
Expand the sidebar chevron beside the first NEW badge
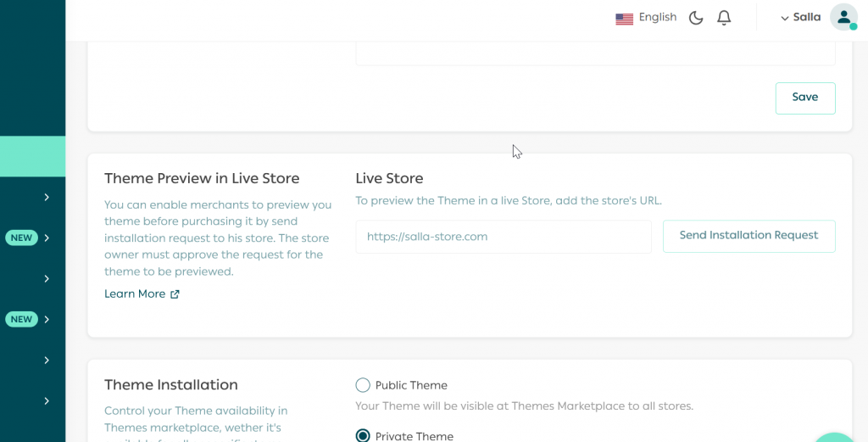point(47,238)
